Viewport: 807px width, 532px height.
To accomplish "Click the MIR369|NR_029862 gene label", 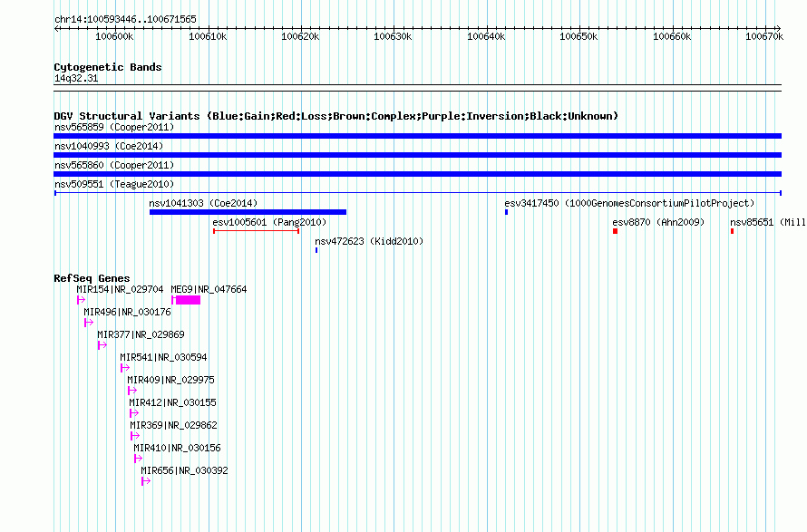I will [x=173, y=425].
